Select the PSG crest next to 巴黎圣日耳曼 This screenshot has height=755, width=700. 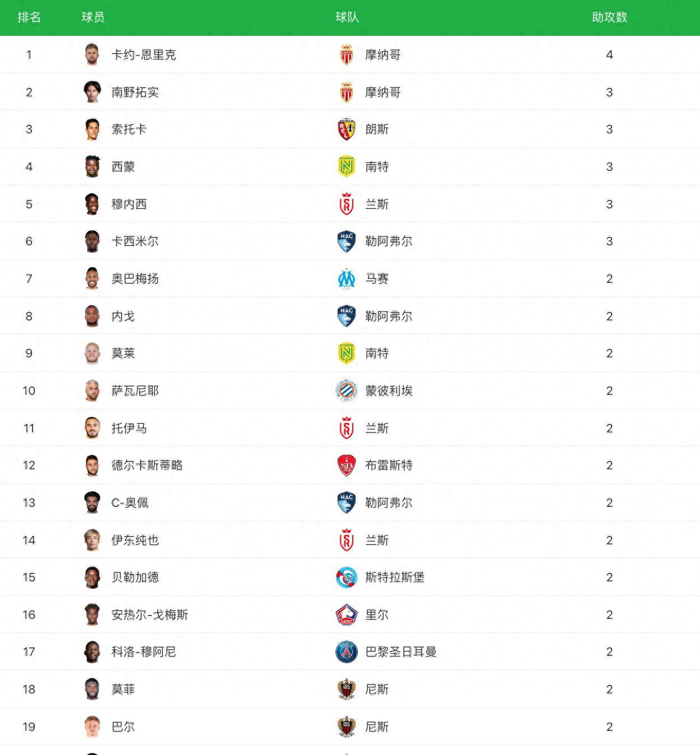click(x=347, y=652)
